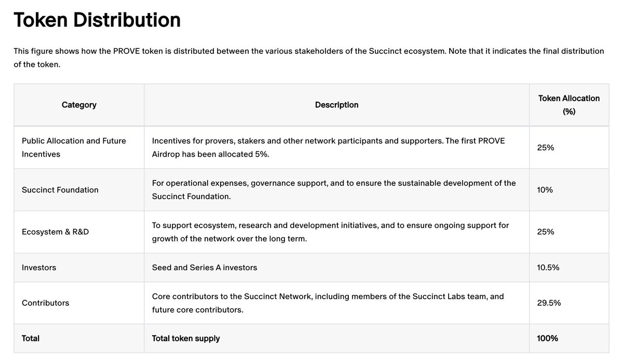Click the Seed and Series A investors description

point(205,268)
